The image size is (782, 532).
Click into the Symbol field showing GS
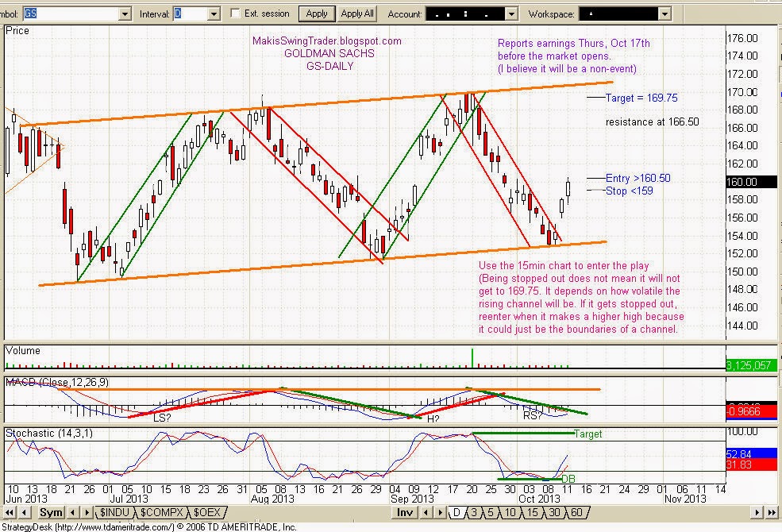[x=71, y=14]
